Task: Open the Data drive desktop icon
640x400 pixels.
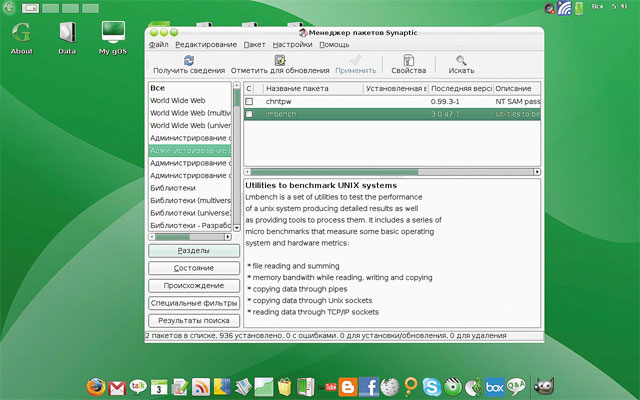Action: click(x=67, y=38)
